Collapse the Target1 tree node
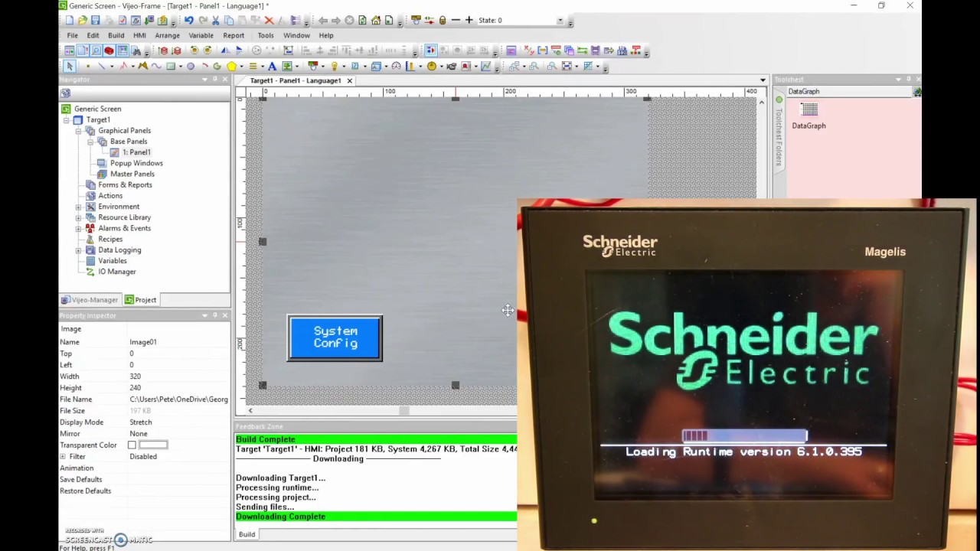980x551 pixels. [67, 120]
